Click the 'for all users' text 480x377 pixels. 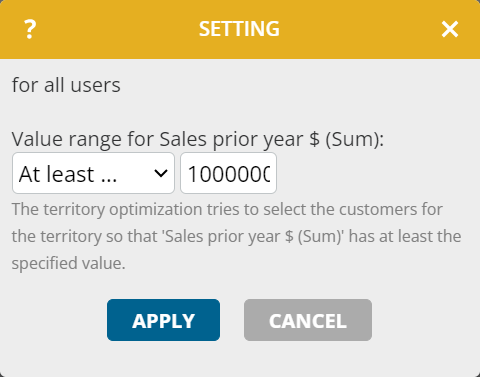point(66,85)
